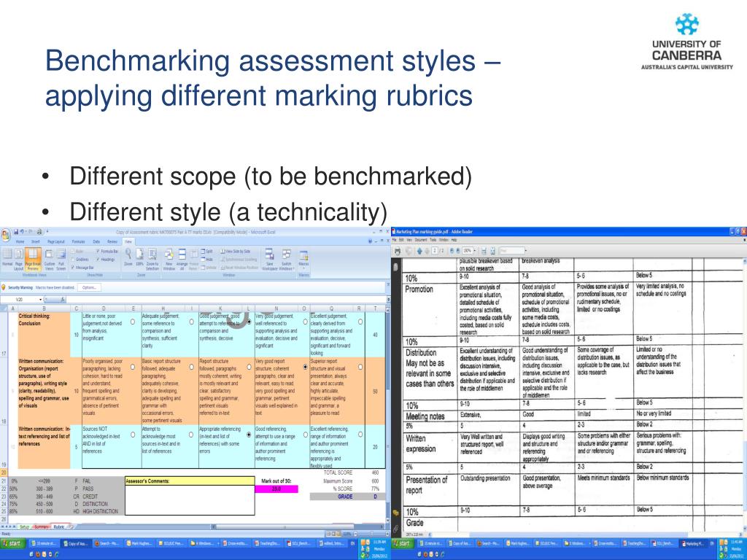Click the Find text field in Adobe Reader
This screenshot has height=560, width=747.
[x=511, y=251]
